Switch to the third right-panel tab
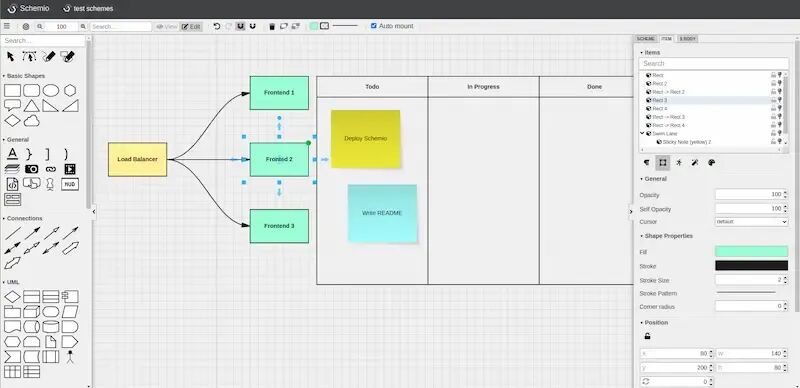 coord(687,39)
